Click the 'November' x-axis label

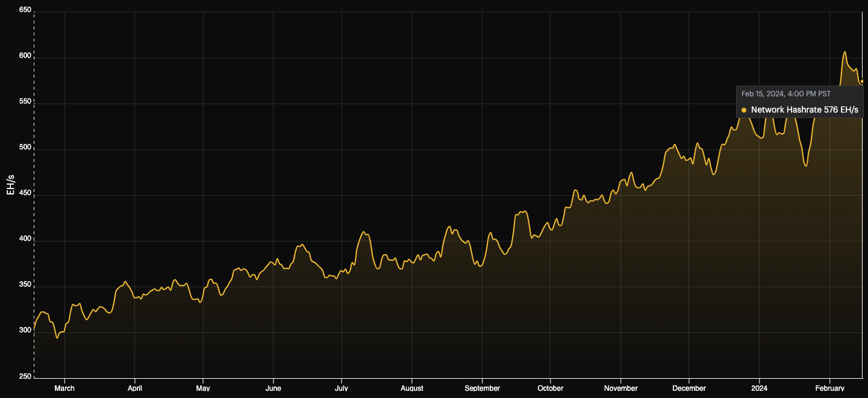coord(620,388)
